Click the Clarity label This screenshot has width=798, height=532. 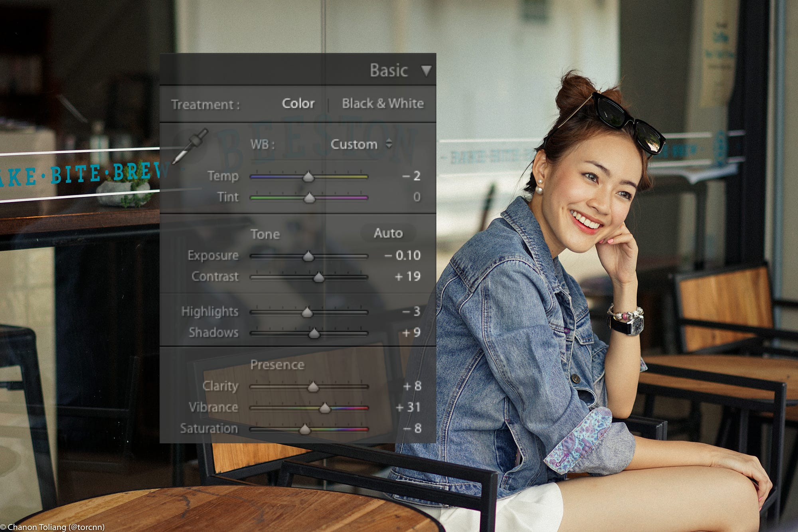pos(220,386)
